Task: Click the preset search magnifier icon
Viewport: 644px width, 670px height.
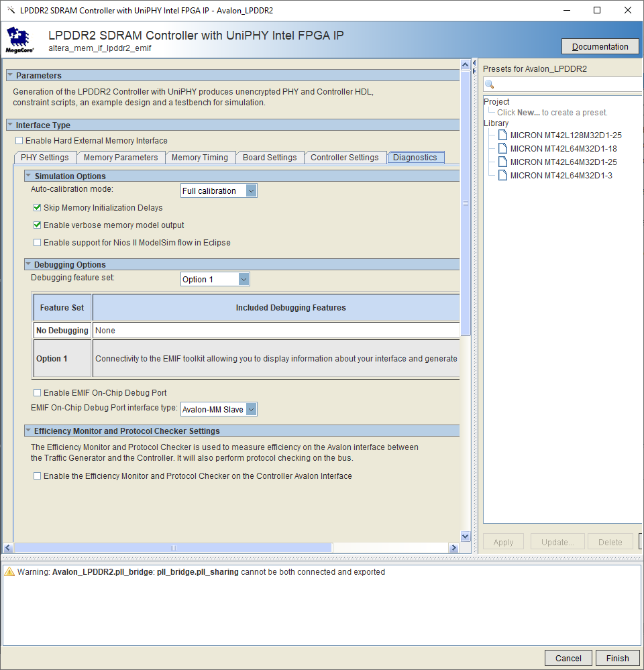Action: click(x=490, y=85)
